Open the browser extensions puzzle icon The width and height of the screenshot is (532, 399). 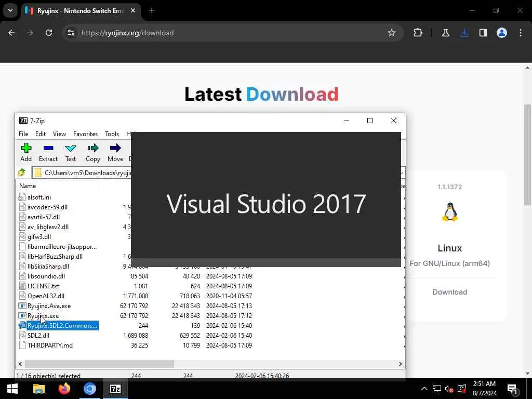[418, 33]
